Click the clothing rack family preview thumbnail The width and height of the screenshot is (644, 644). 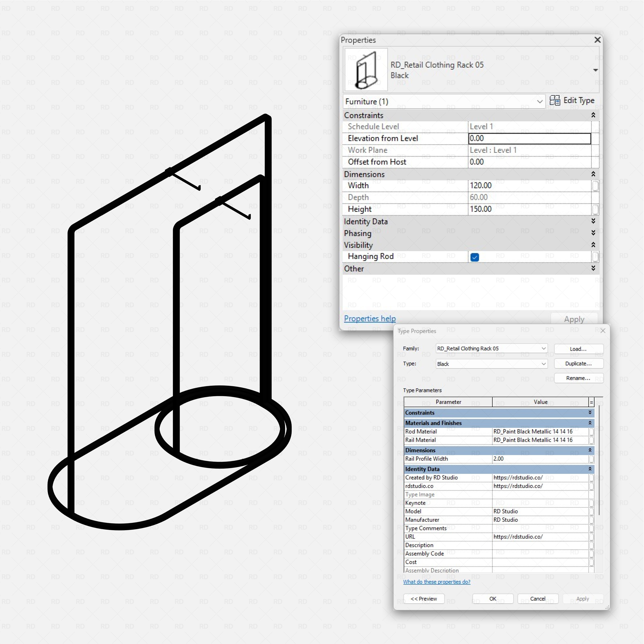(366, 70)
